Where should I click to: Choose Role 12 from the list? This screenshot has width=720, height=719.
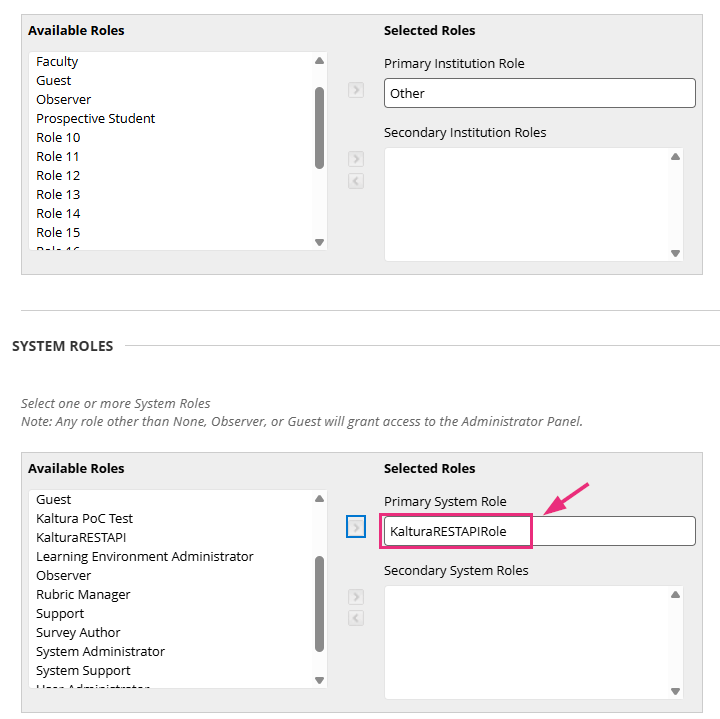pyautogui.click(x=58, y=176)
